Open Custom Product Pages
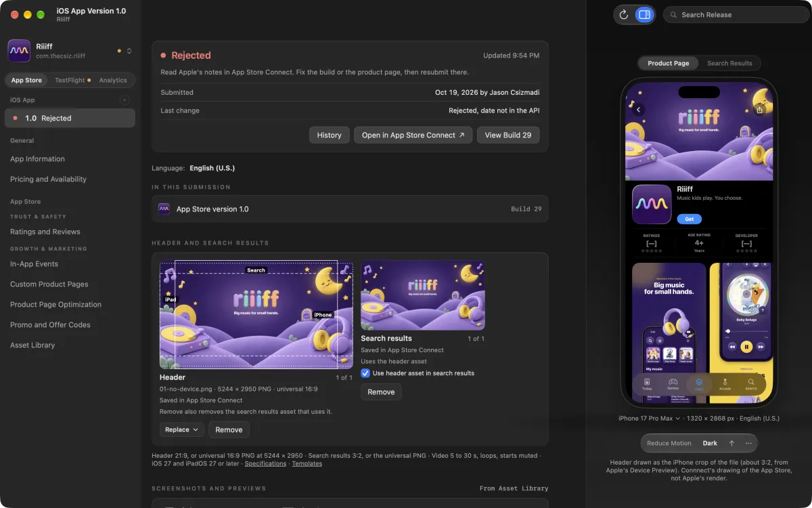812x508 pixels. tap(49, 284)
